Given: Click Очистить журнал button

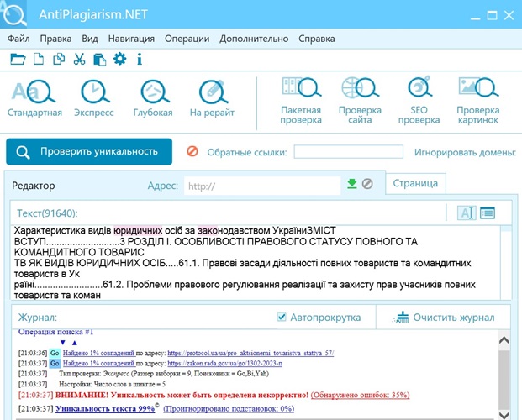Looking at the screenshot, I should (444, 318).
